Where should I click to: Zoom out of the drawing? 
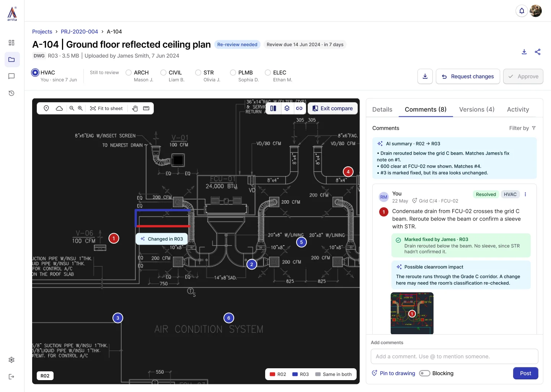(72, 108)
